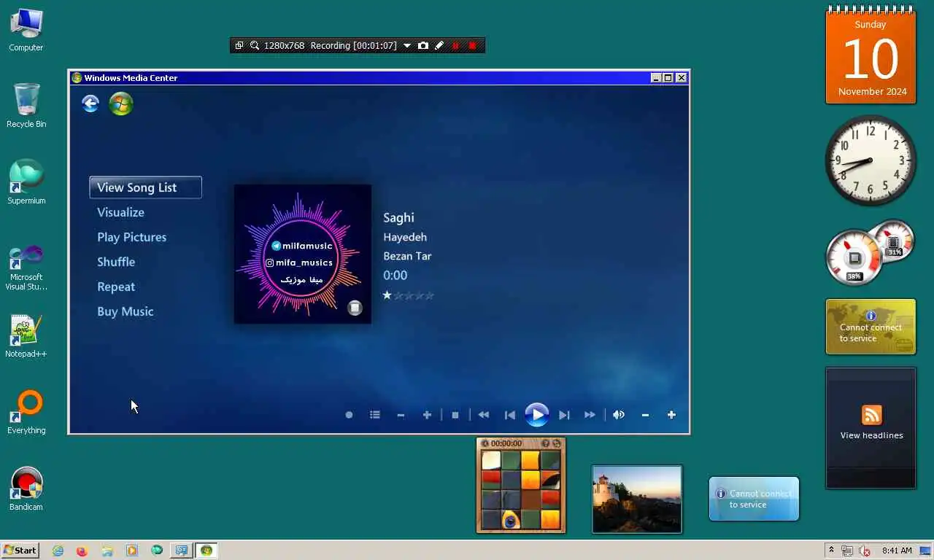Choose Play Pictures option
934x560 pixels.
point(131,237)
